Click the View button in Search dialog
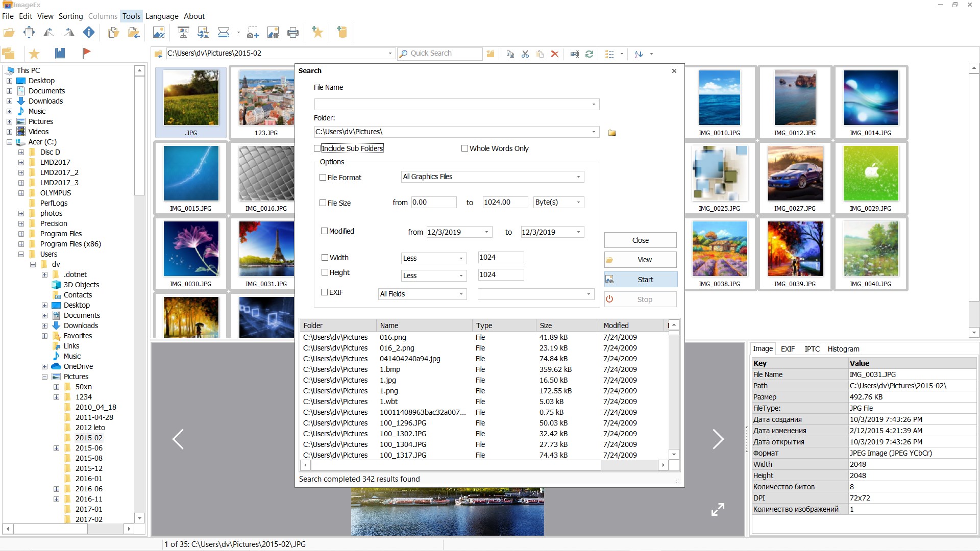The height and width of the screenshot is (551, 980). coord(641,260)
